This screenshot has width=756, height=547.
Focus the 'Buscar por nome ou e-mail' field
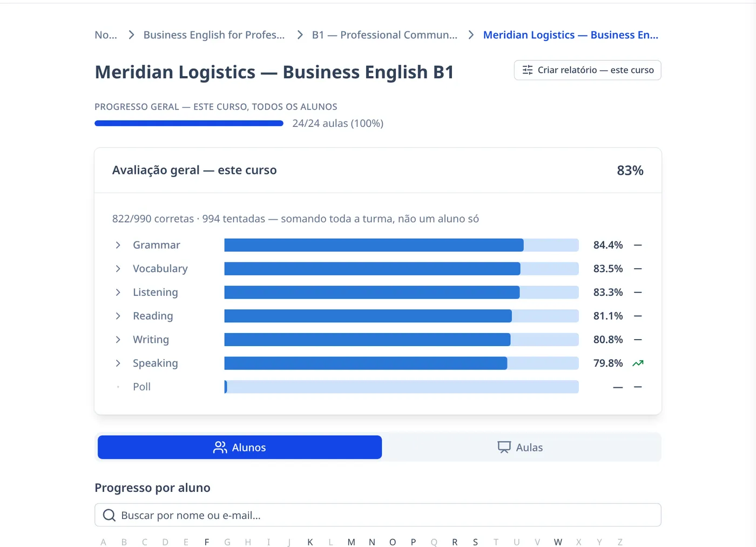(x=378, y=515)
